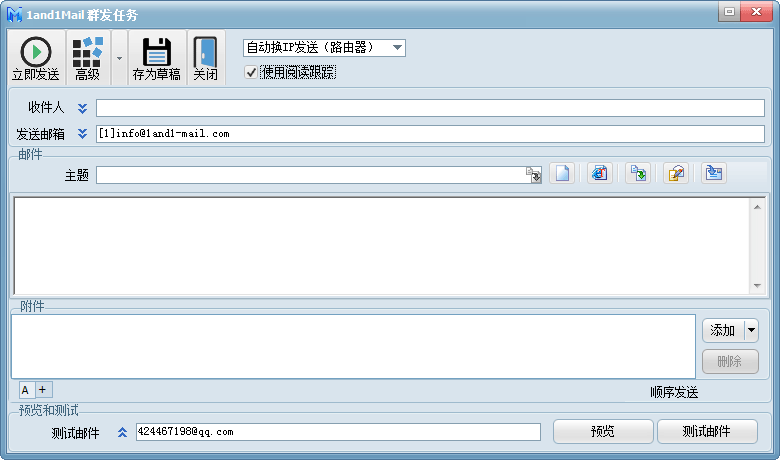This screenshot has width=780, height=460.
Task: Click the 删除 attachment button
Action: (x=730, y=362)
